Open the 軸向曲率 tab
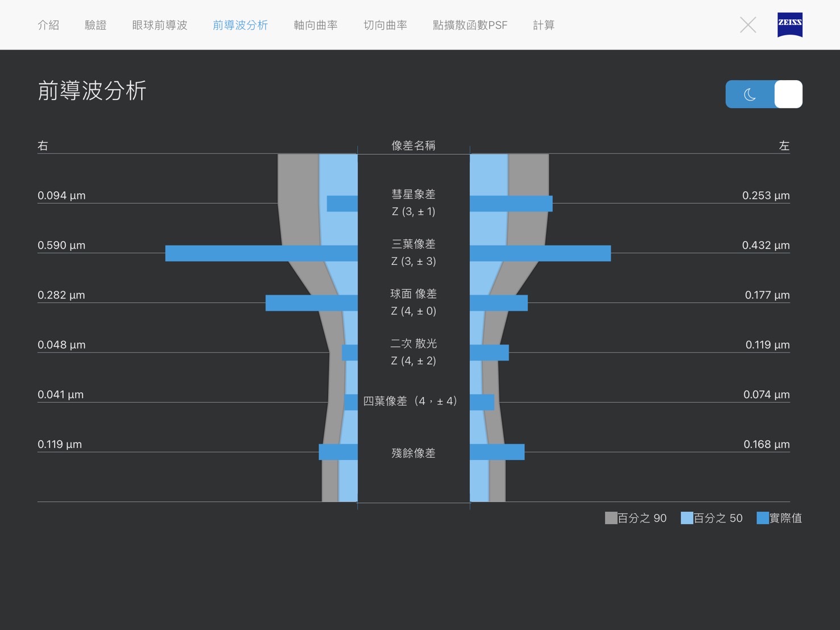This screenshot has height=630, width=840. coord(316,25)
